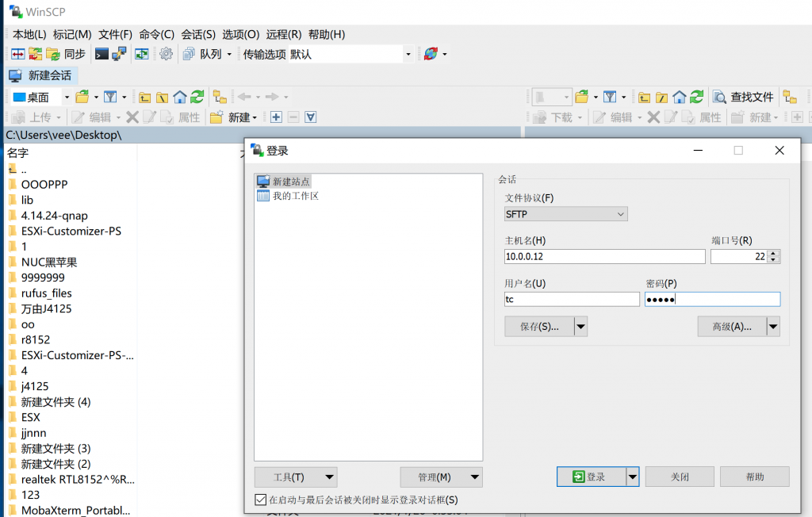The width and height of the screenshot is (812, 517).
Task: Open the terminal console icon
Action: [x=102, y=54]
